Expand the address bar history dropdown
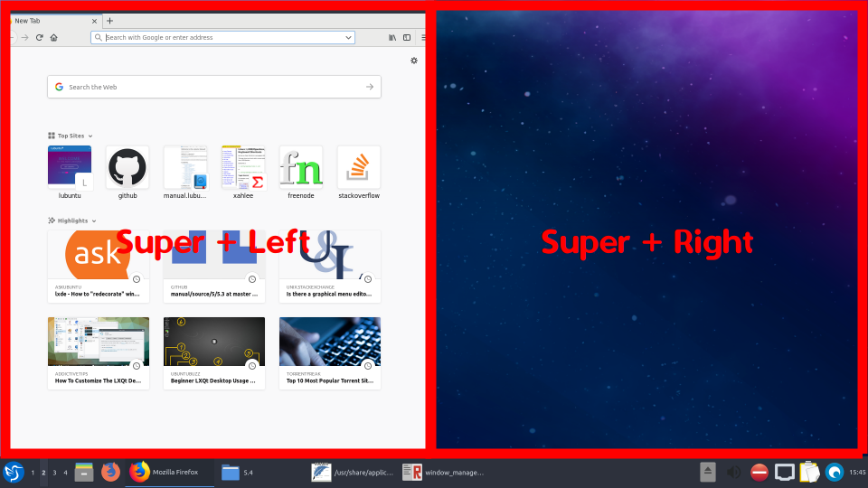The image size is (868, 488). [349, 37]
